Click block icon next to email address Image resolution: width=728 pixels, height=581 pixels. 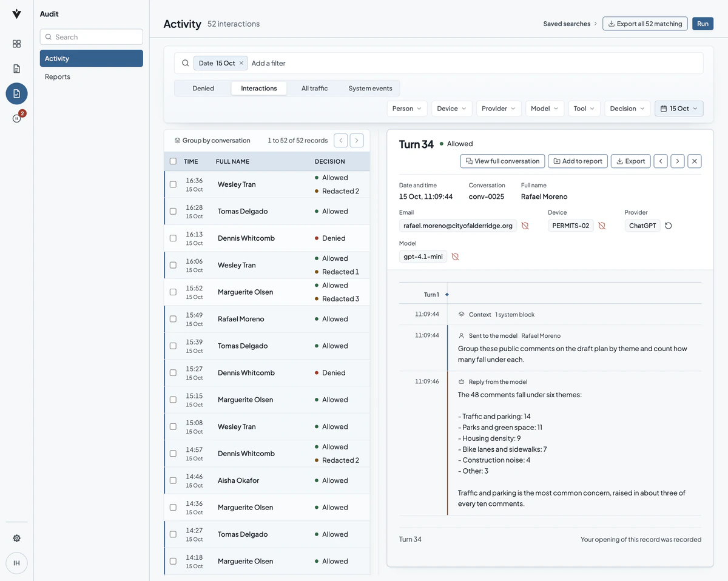(525, 226)
